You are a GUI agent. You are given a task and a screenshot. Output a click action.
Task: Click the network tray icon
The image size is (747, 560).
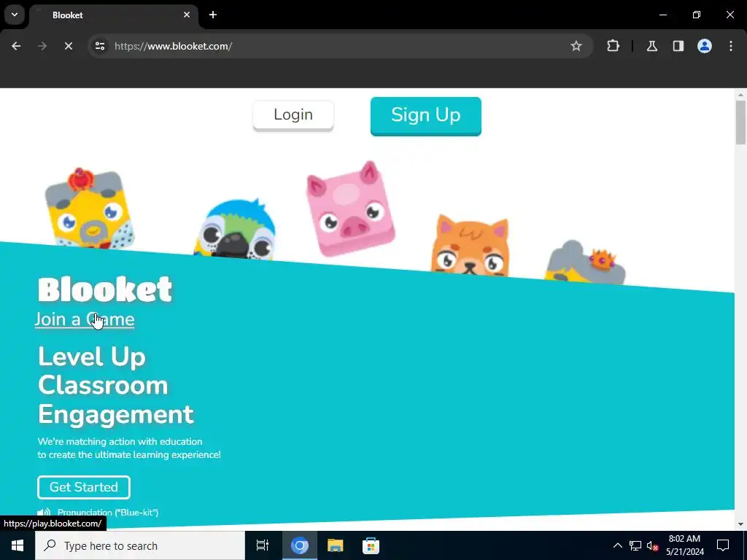point(635,545)
